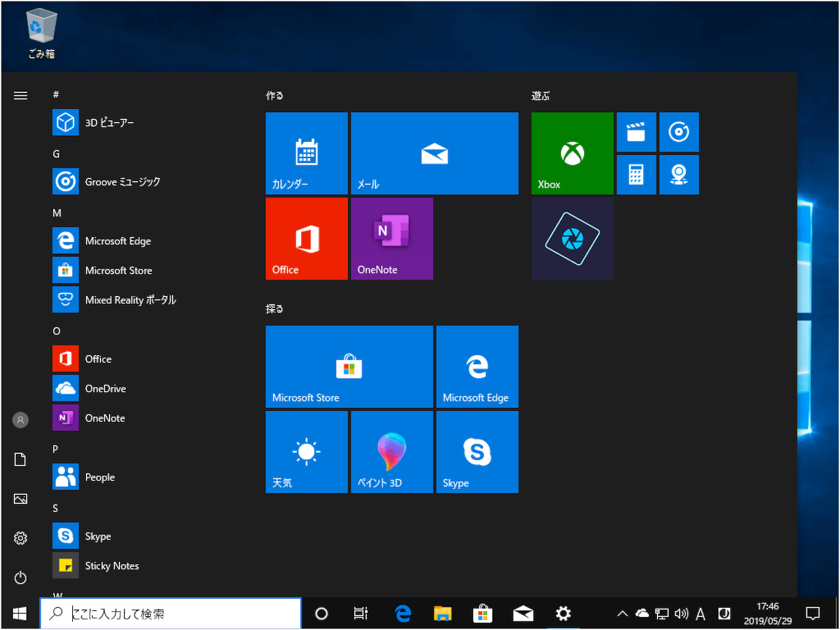Open the Calculator small tile

[x=637, y=175]
